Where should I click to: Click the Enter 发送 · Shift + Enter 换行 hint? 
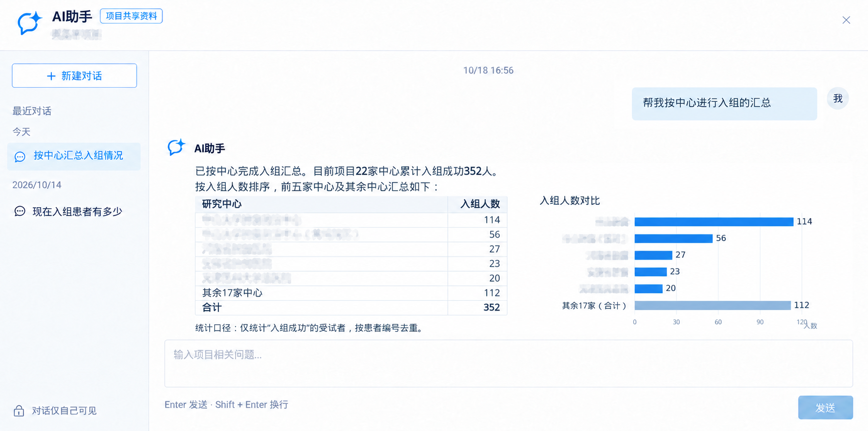[226, 405]
